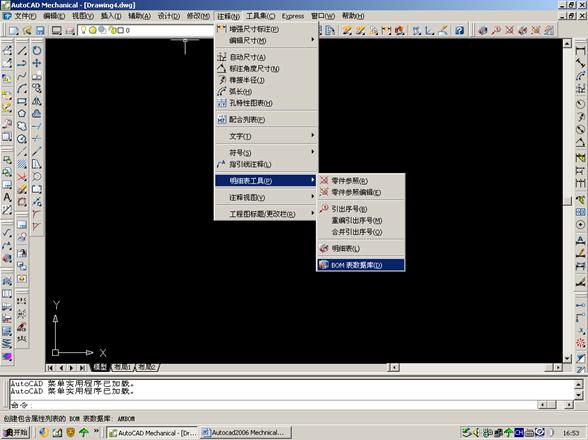Open the 帮助(H) menu

coord(353,16)
